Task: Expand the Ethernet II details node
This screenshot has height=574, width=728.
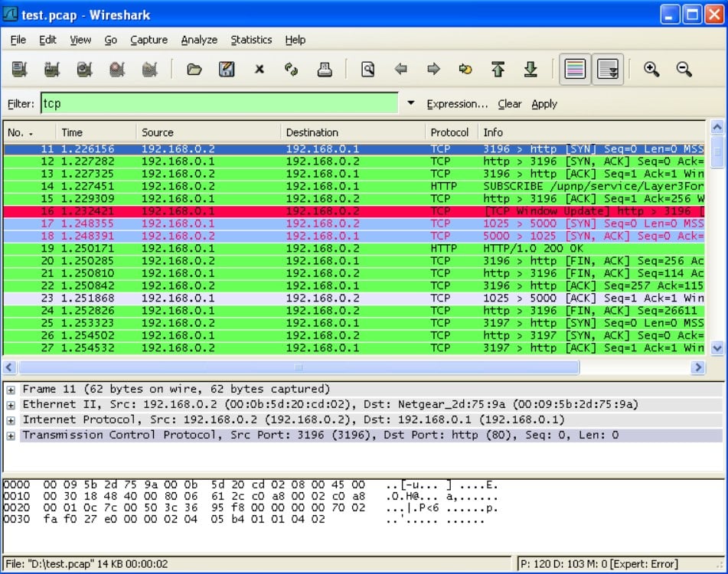Action: [11, 405]
